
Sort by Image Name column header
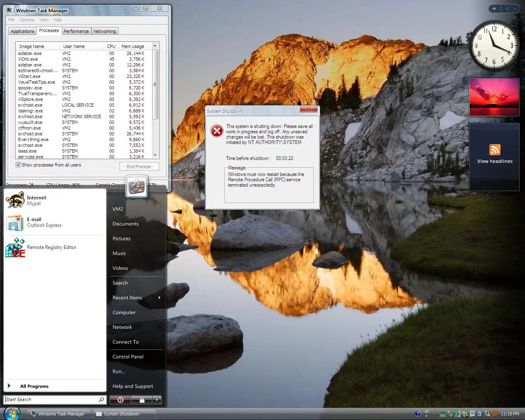click(x=38, y=46)
